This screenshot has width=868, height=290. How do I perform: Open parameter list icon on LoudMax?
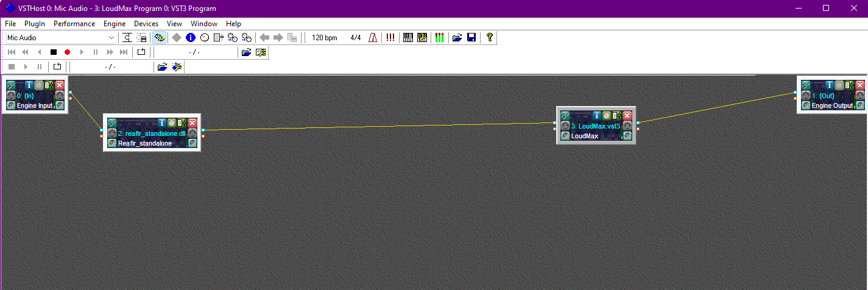pyautogui.click(x=617, y=115)
